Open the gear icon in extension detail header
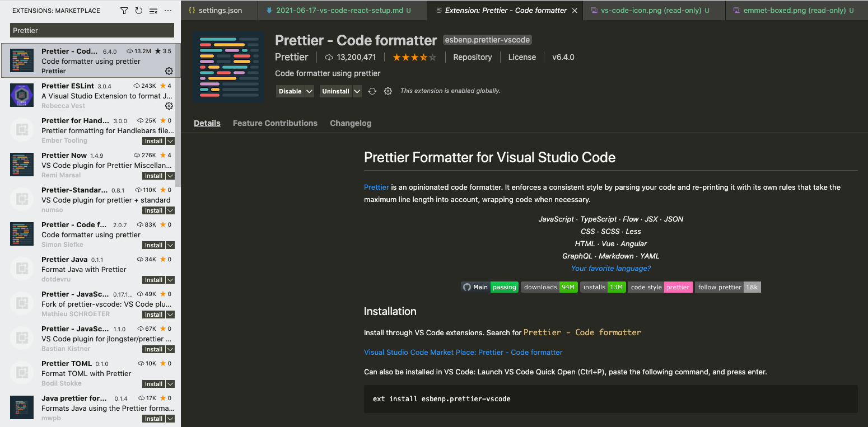868x427 pixels. 388,91
